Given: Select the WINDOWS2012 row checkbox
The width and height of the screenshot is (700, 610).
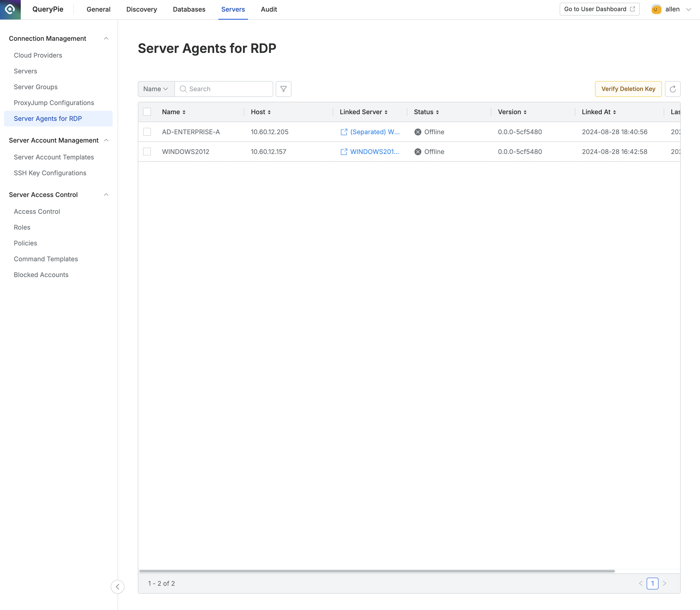Looking at the screenshot, I should click(147, 152).
